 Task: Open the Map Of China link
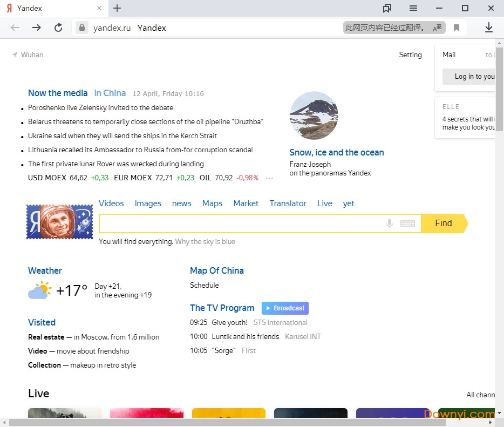[216, 271]
